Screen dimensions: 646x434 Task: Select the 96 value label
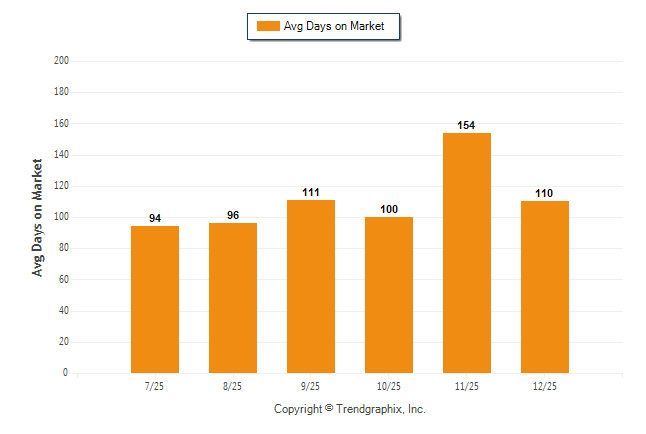click(233, 216)
